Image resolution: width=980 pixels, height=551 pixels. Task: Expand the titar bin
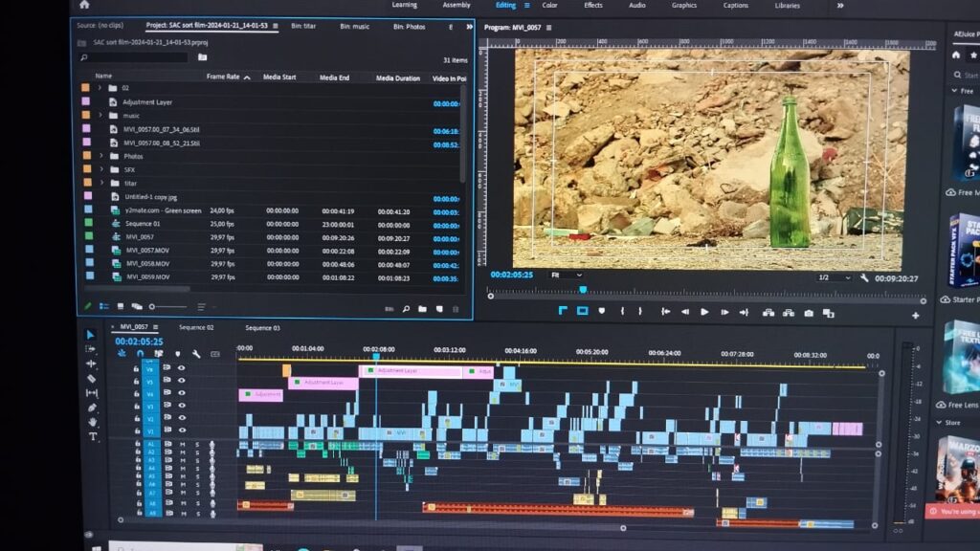coord(101,183)
